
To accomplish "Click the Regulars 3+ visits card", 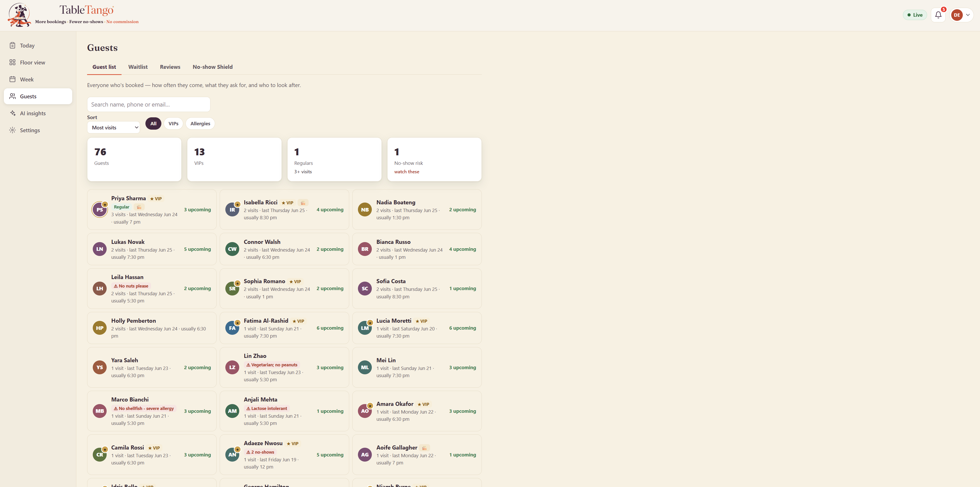I will [334, 159].
